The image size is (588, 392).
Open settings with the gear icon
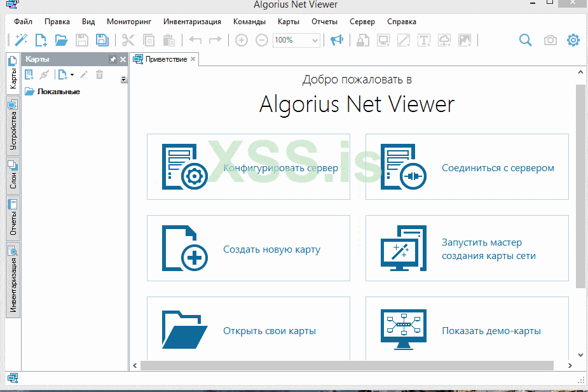click(573, 40)
